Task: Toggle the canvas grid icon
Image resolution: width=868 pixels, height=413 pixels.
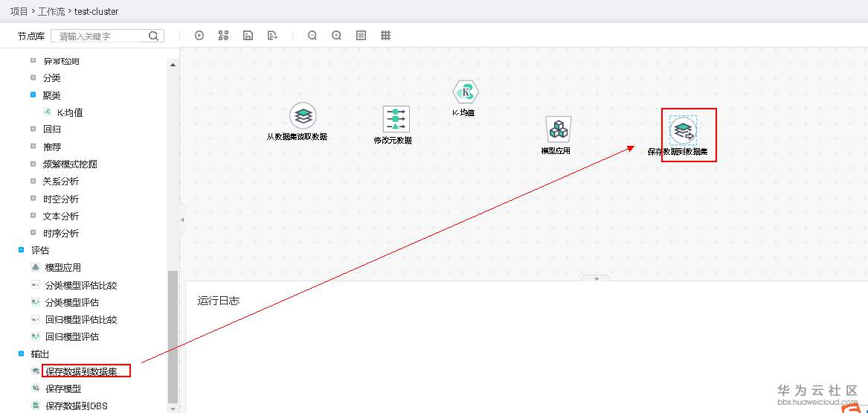Action: click(386, 36)
